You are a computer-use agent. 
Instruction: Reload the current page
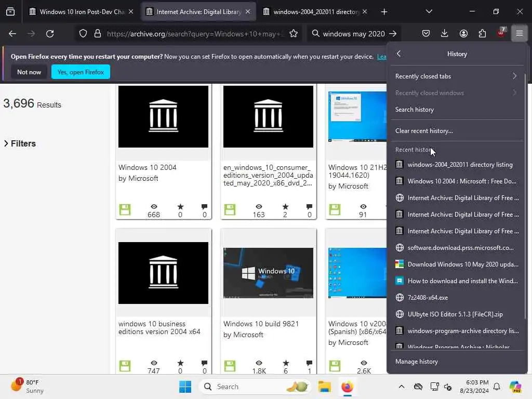tap(50, 34)
